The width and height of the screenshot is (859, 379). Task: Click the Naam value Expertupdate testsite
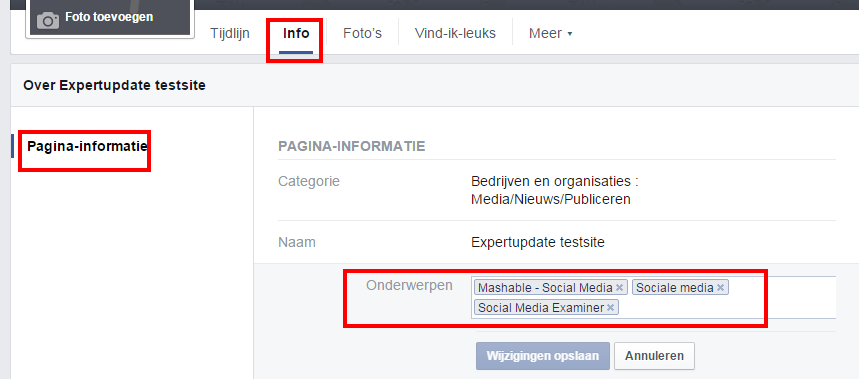tap(538, 242)
